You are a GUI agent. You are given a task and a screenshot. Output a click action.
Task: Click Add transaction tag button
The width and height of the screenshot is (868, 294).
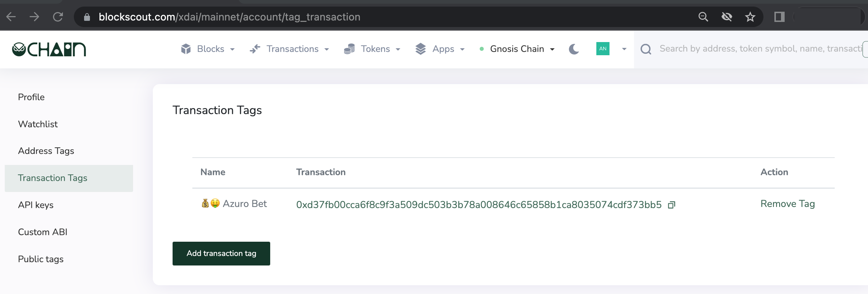tap(221, 253)
